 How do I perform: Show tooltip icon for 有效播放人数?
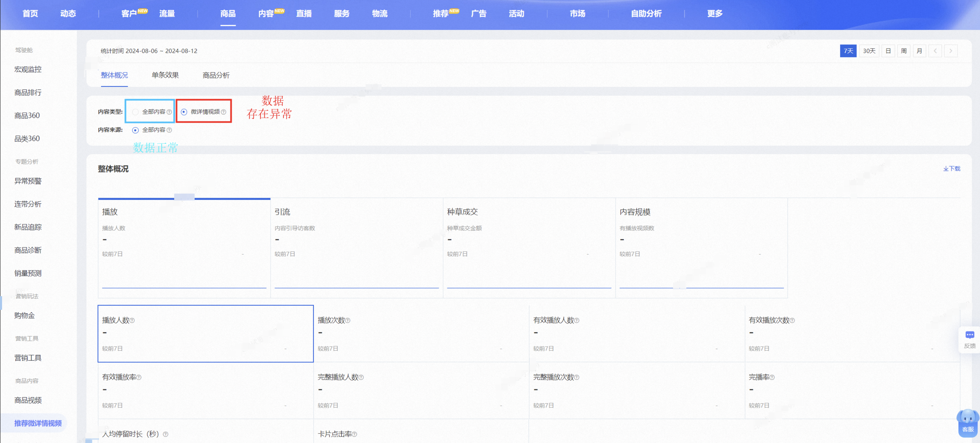[x=577, y=320]
